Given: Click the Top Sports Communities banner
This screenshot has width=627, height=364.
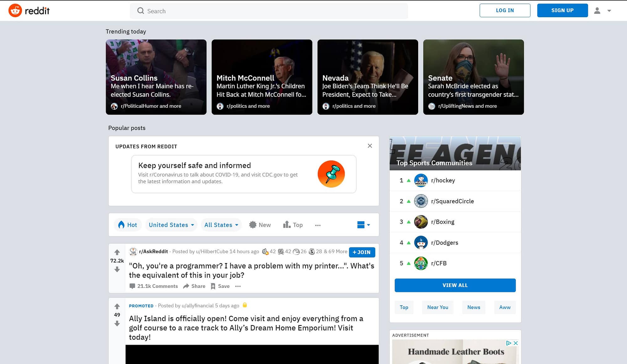Looking at the screenshot, I should coord(455,153).
